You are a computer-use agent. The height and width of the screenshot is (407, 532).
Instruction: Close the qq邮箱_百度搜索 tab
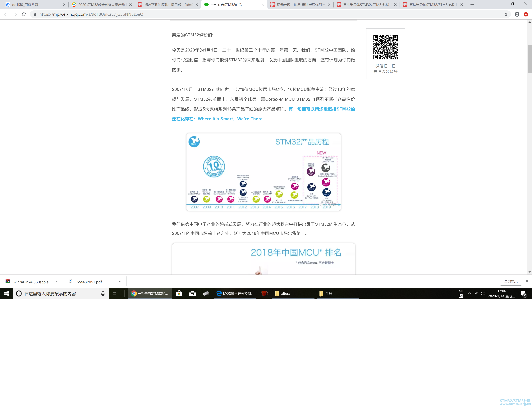(64, 5)
